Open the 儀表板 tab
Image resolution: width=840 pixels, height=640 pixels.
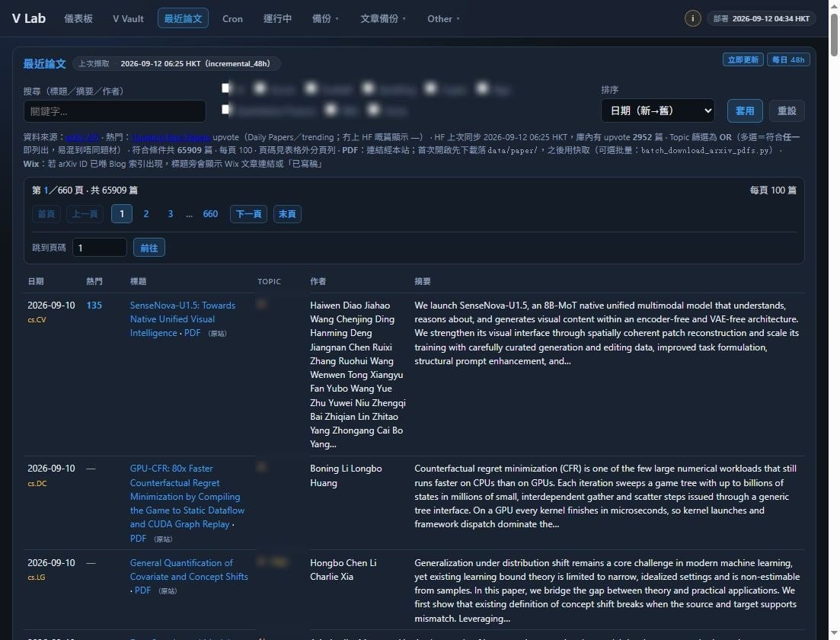click(78, 18)
